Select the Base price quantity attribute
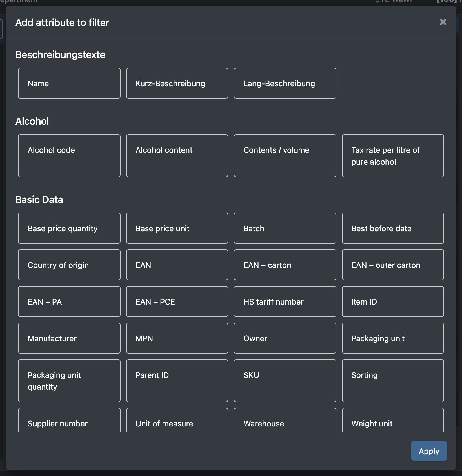Screen dimensions: 462x476 tap(69, 228)
